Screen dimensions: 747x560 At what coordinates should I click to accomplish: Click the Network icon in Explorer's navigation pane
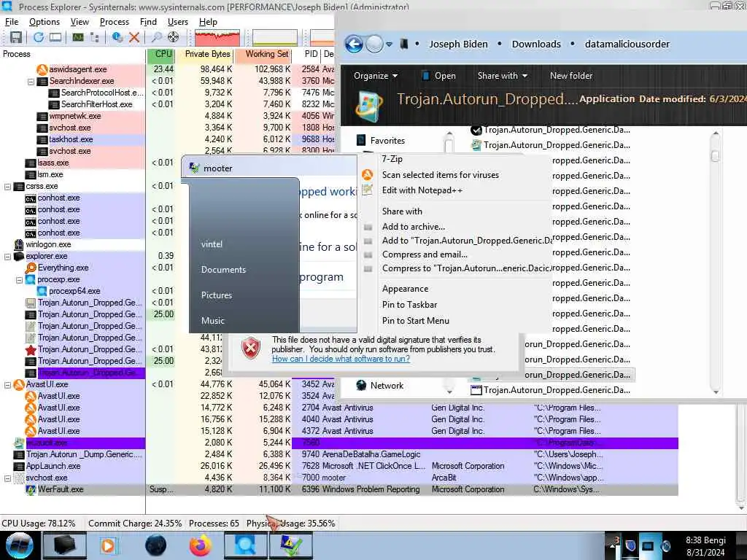[361, 386]
